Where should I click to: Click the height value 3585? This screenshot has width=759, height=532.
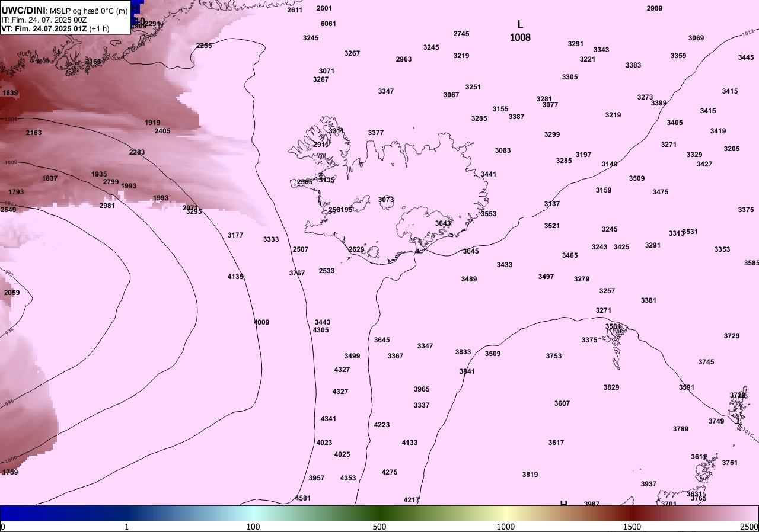pyautogui.click(x=751, y=263)
